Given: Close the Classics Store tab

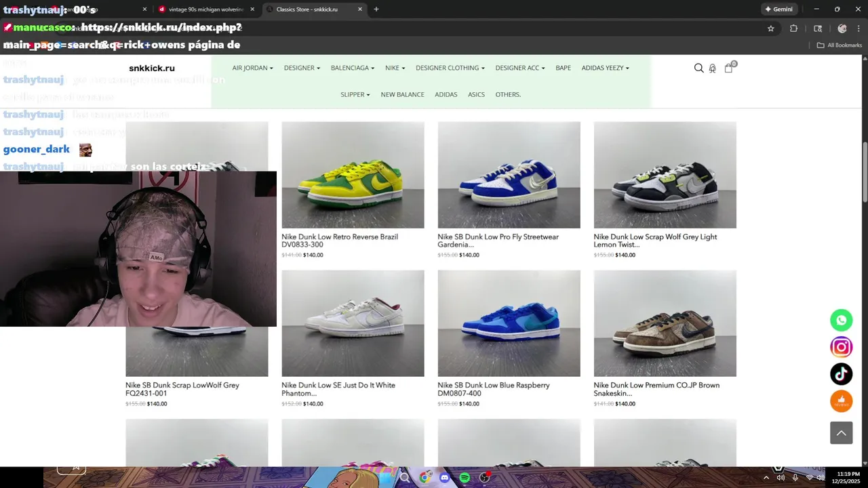Looking at the screenshot, I should pyautogui.click(x=360, y=9).
